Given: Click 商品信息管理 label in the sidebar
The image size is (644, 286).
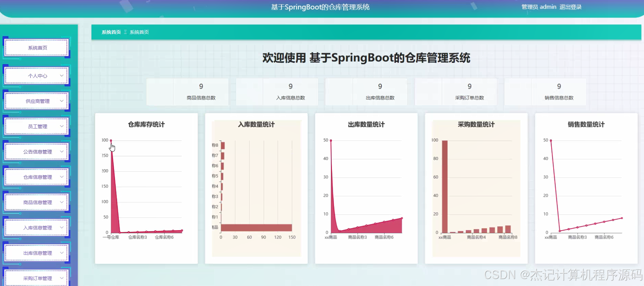Looking at the screenshot, I should tap(38, 203).
